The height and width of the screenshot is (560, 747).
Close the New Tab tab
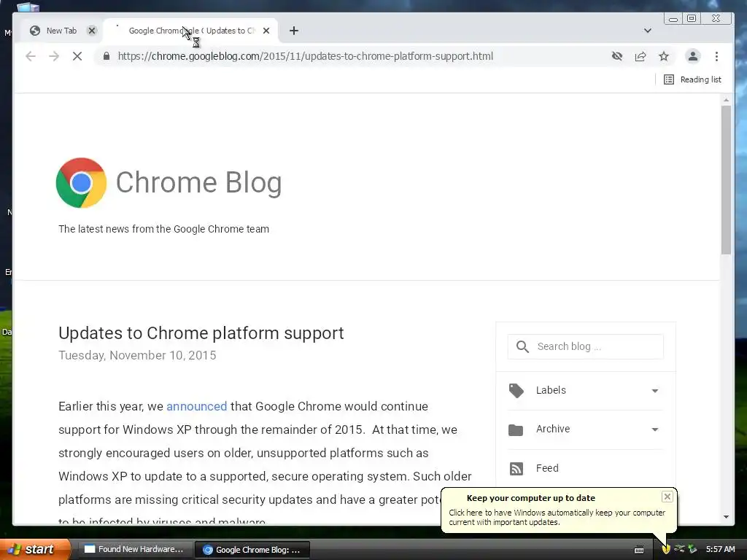tap(92, 31)
